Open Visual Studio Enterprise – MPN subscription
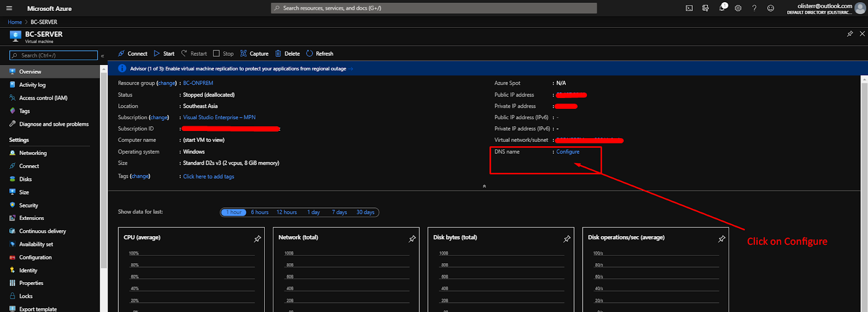Screen dimensions: 868x312 point(219,117)
